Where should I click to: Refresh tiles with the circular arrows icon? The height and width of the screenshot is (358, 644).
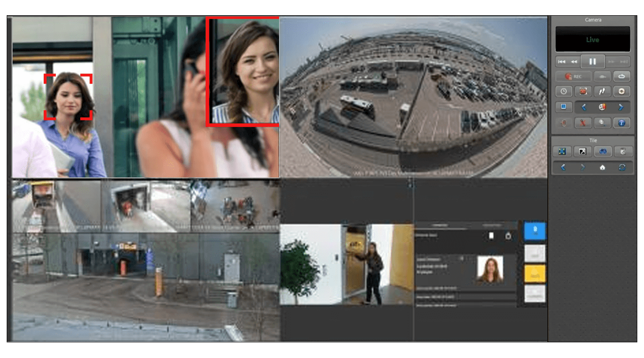(622, 167)
